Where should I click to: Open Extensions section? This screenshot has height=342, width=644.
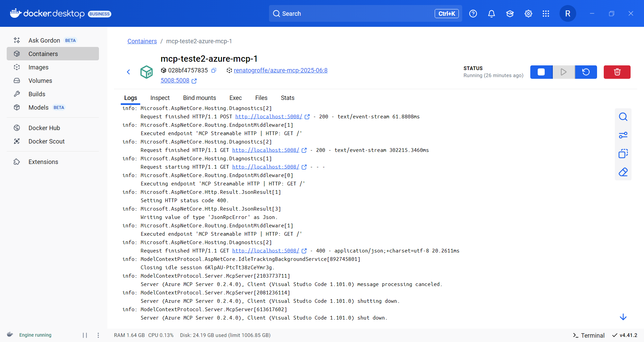(53, 162)
